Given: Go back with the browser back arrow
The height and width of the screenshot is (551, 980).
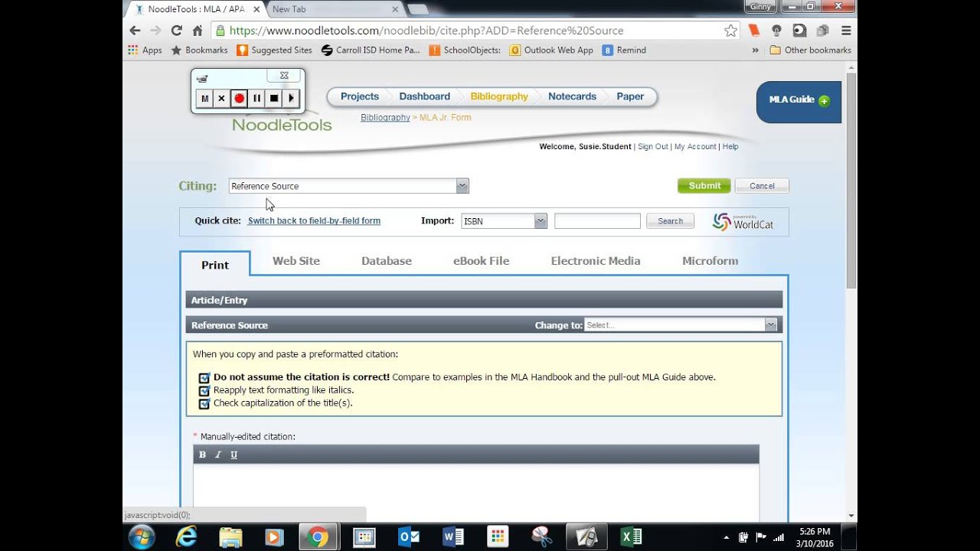Looking at the screenshot, I should coord(135,31).
